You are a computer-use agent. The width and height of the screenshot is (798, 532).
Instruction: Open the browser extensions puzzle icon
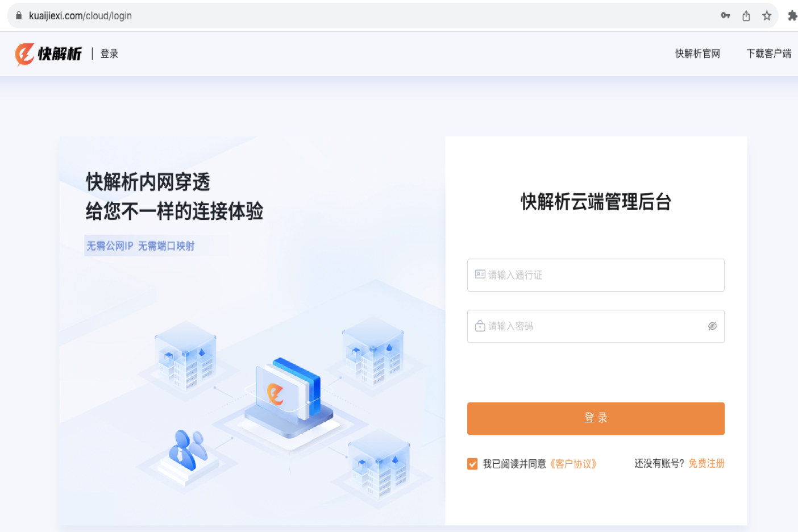coord(792,16)
